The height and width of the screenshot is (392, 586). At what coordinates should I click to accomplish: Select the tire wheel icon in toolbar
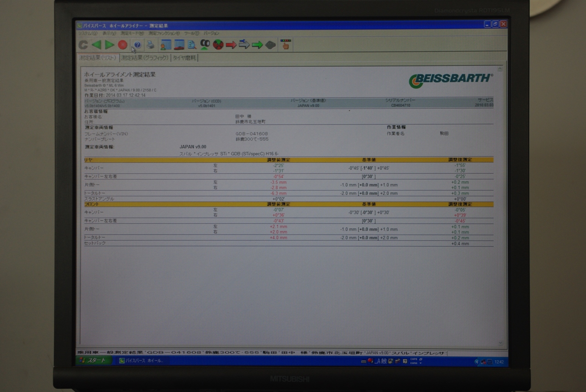205,44
